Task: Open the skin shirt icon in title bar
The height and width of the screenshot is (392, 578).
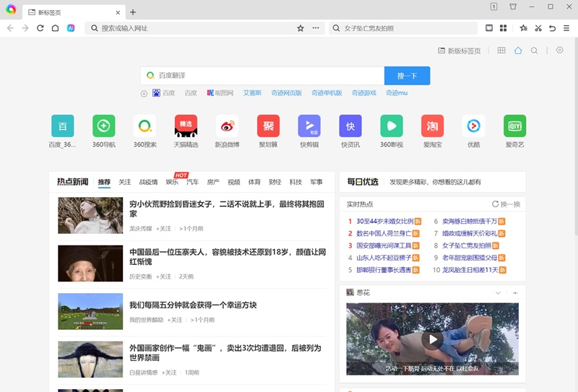Action: coord(513,6)
